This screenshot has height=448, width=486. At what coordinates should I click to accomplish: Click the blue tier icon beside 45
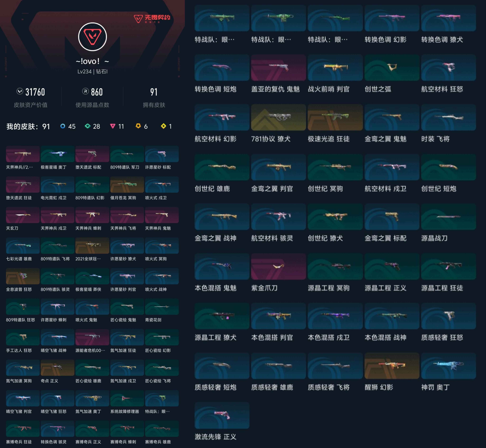[x=63, y=126]
